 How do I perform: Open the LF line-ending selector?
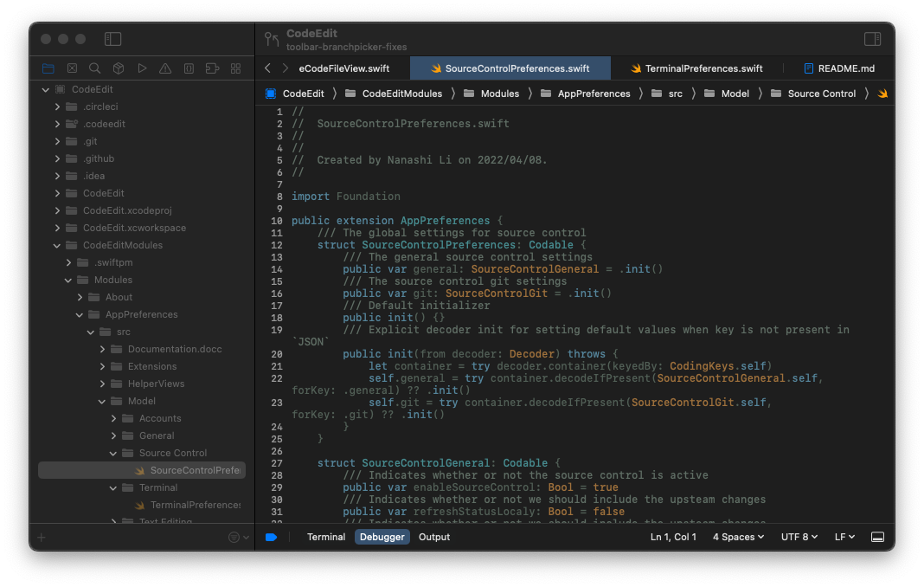tap(844, 537)
